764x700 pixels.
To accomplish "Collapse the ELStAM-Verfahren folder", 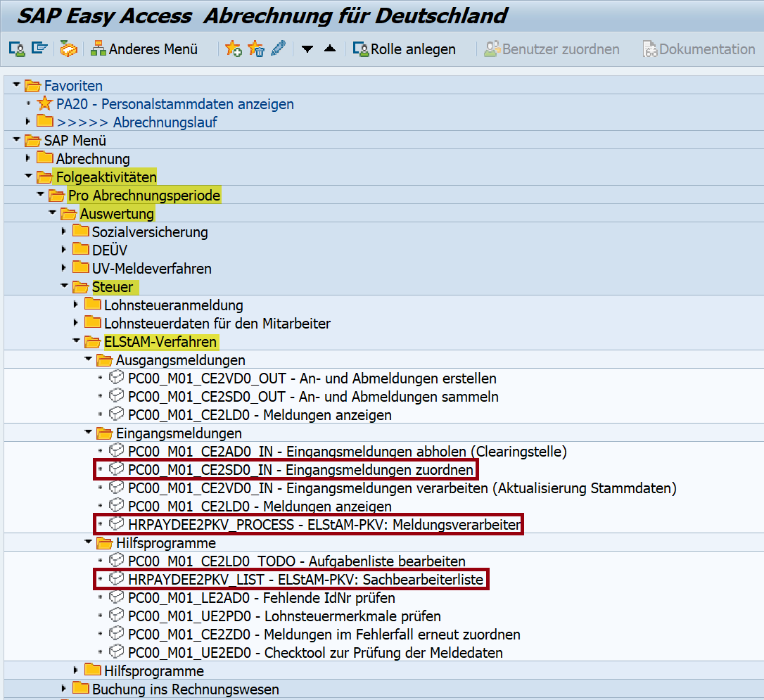I will 76,342.
